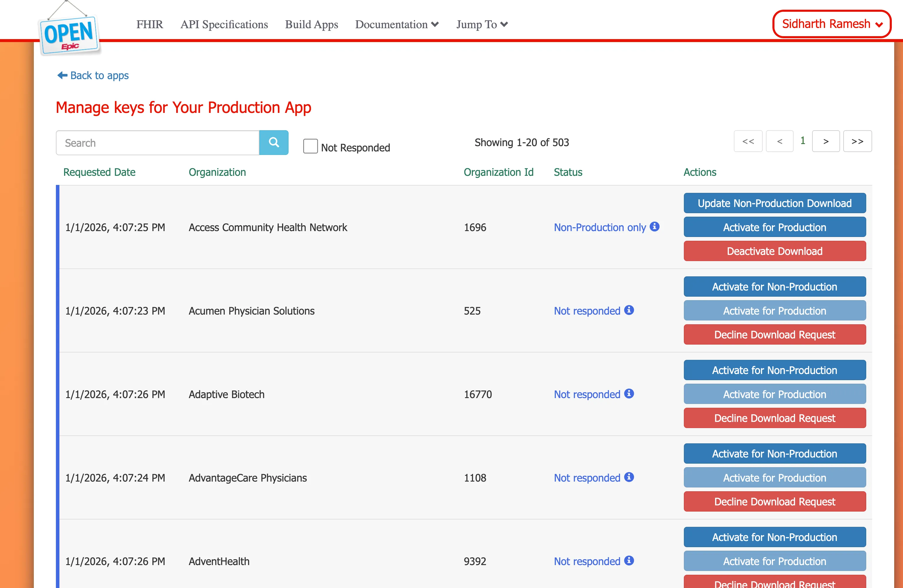Activate Adaptive Biotech for Production
This screenshot has width=903, height=588.
pyautogui.click(x=775, y=394)
